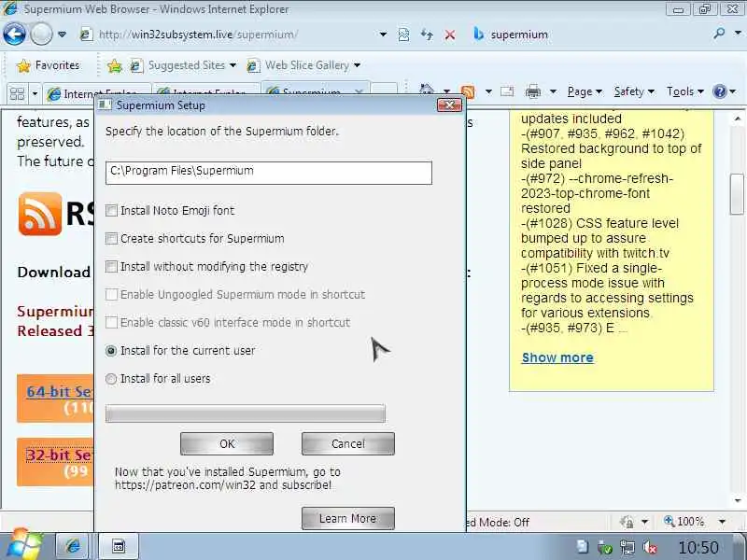Click the status bar security zone icon
The width and height of the screenshot is (747, 560).
[627, 522]
